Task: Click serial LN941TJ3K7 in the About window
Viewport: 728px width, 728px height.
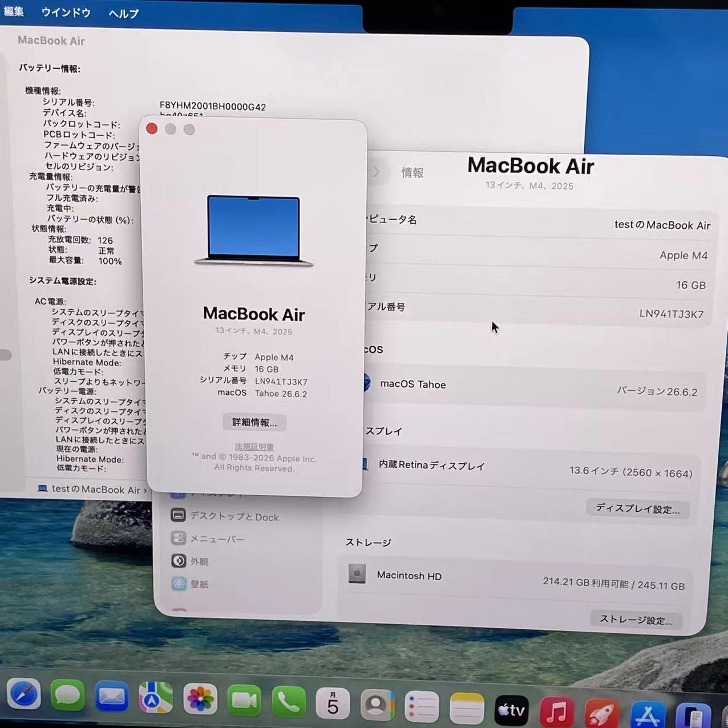Action: [281, 382]
